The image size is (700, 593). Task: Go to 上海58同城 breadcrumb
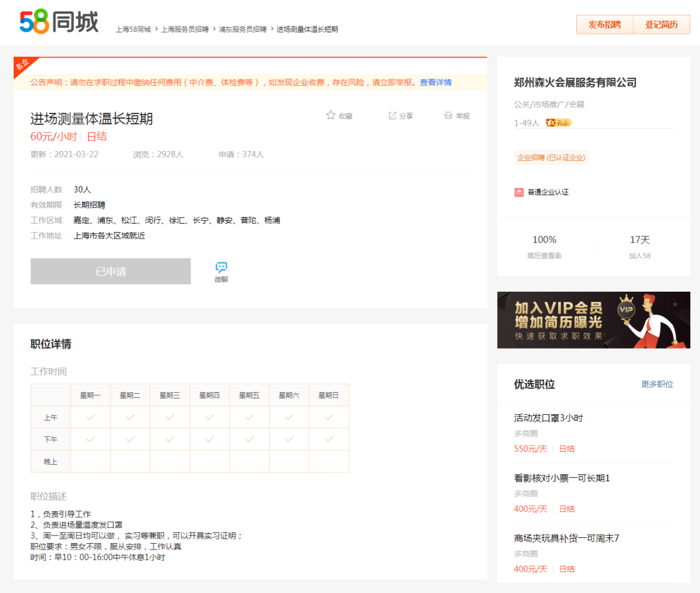133,29
